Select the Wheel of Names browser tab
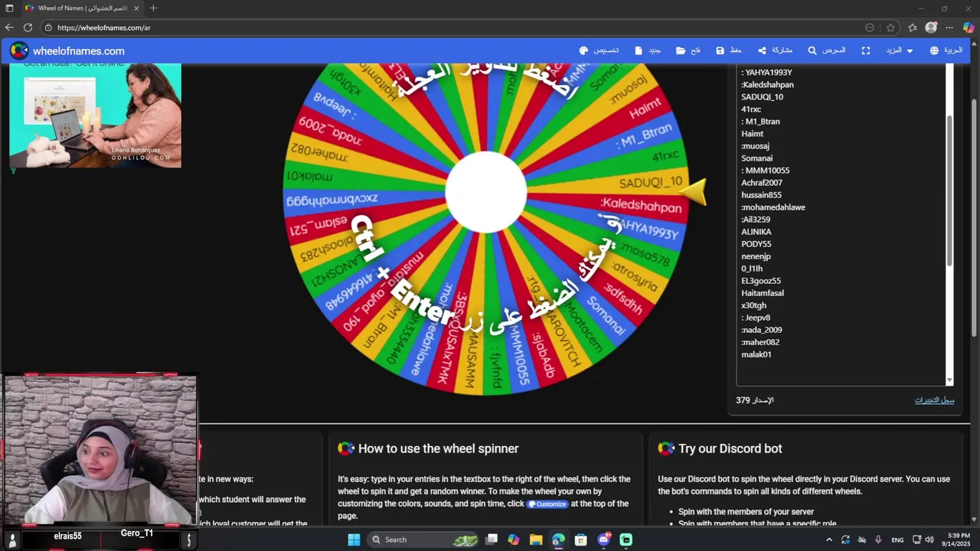The width and height of the screenshot is (980, 551). pyautogui.click(x=80, y=8)
